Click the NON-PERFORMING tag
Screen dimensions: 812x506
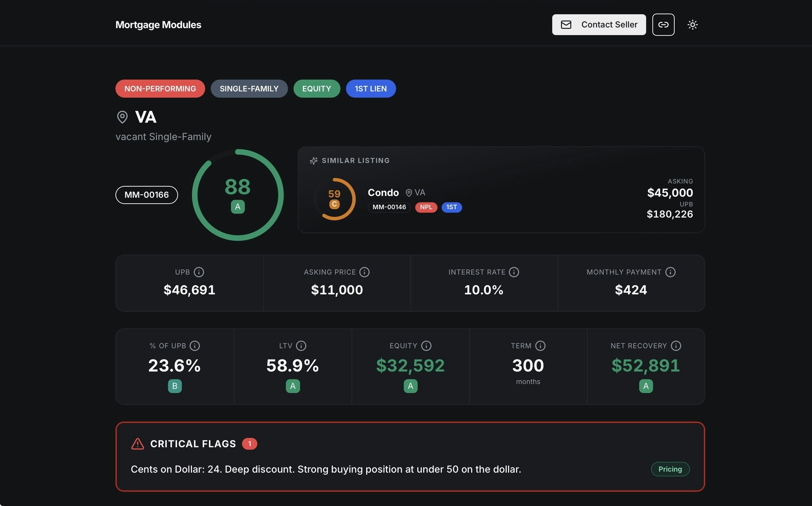click(x=160, y=89)
